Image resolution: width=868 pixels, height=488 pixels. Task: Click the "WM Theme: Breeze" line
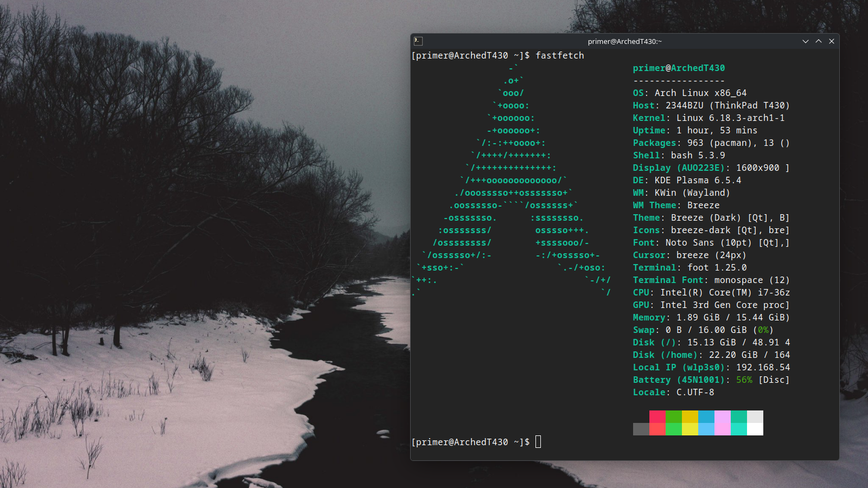(676, 205)
